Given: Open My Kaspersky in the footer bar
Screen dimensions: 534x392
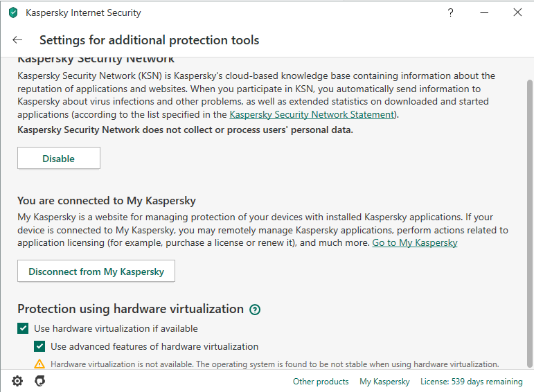Looking at the screenshot, I should click(x=384, y=382).
